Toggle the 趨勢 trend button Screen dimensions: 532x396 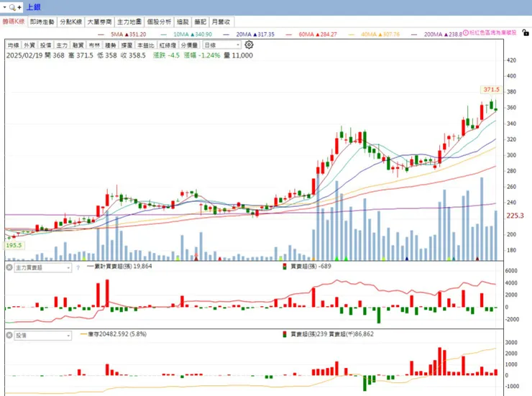(x=111, y=45)
